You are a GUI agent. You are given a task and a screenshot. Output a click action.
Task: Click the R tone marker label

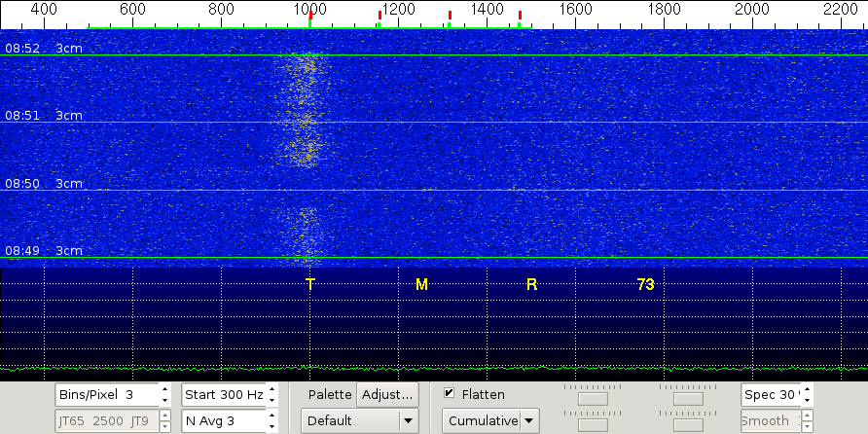point(531,284)
